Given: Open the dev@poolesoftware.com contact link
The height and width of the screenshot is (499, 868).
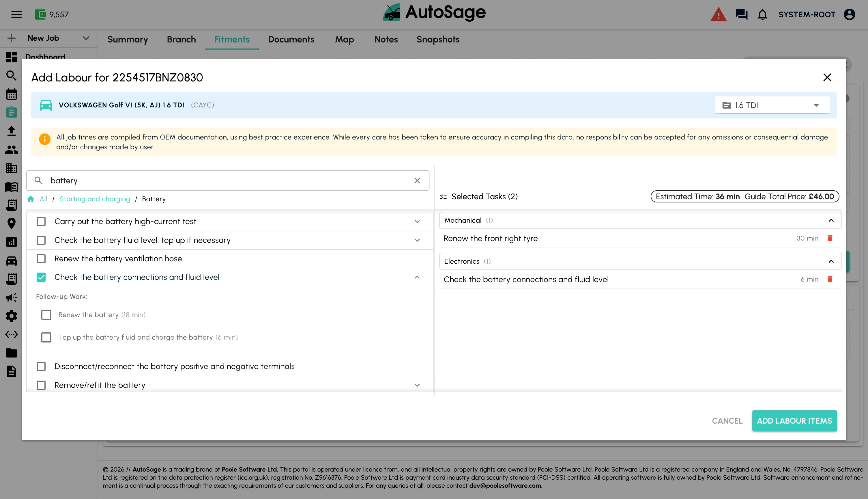Looking at the screenshot, I should (x=505, y=486).
